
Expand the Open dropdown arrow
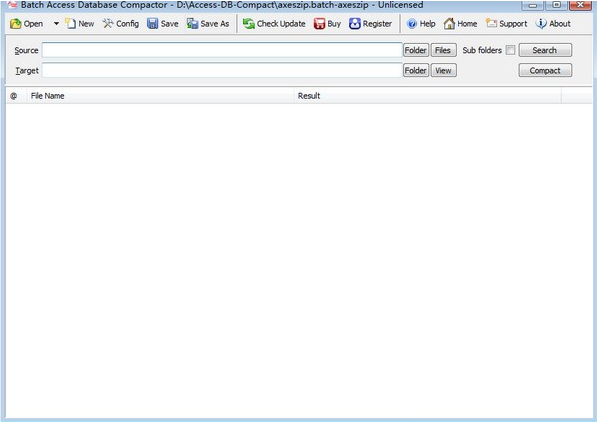click(x=56, y=24)
